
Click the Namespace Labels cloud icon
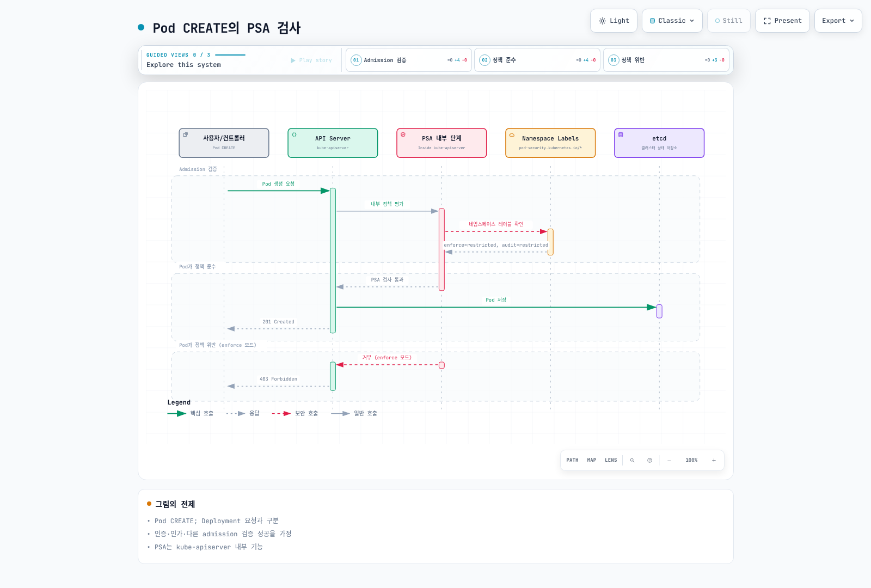[x=512, y=134]
